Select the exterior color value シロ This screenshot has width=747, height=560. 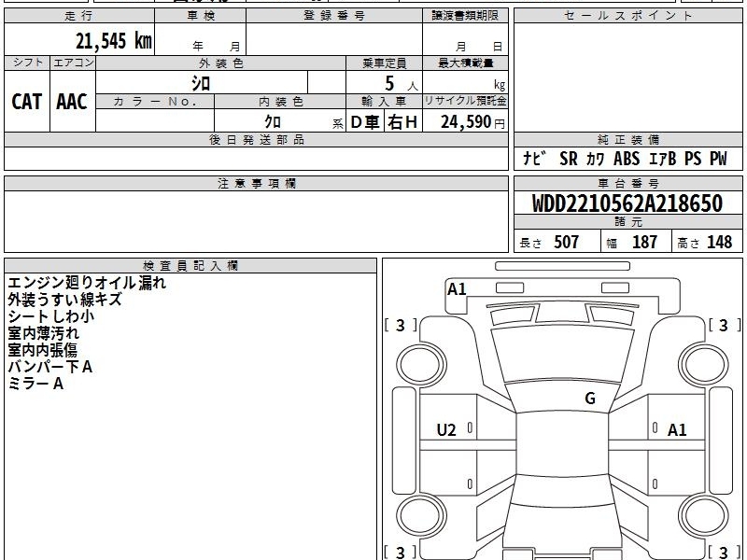tap(201, 83)
